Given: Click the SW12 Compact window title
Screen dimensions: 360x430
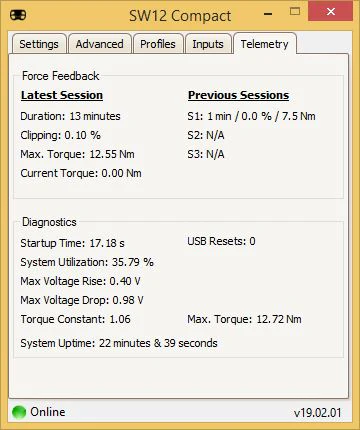Looking at the screenshot, I should tap(180, 16).
